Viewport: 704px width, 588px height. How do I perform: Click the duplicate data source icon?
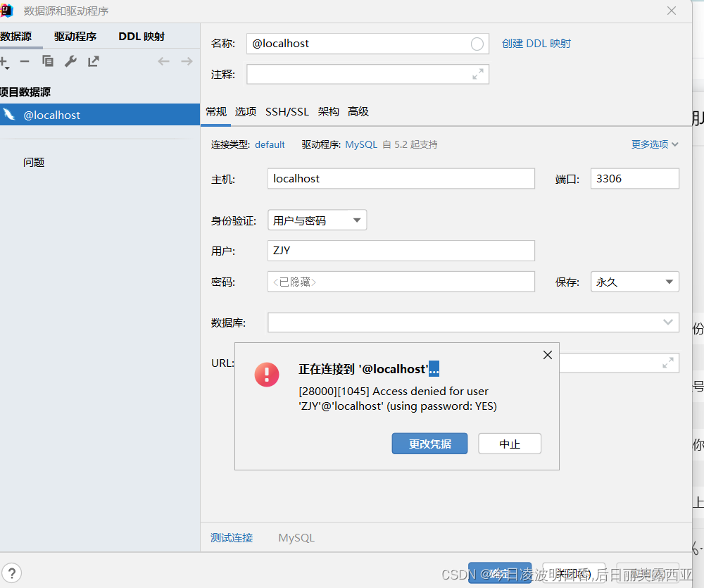pos(47,61)
